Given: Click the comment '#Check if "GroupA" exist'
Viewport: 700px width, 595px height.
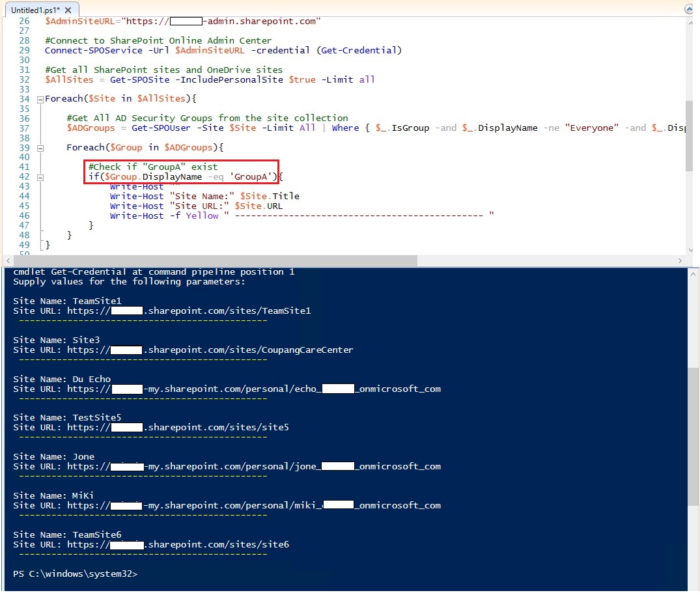Looking at the screenshot, I should click(x=153, y=167).
